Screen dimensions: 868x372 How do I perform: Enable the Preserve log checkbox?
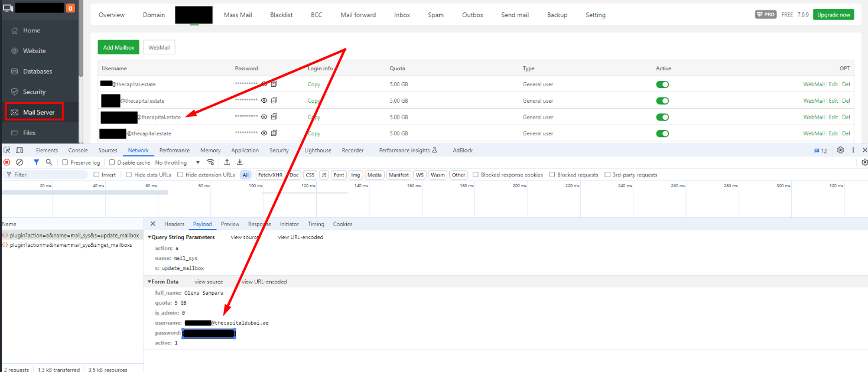point(66,162)
